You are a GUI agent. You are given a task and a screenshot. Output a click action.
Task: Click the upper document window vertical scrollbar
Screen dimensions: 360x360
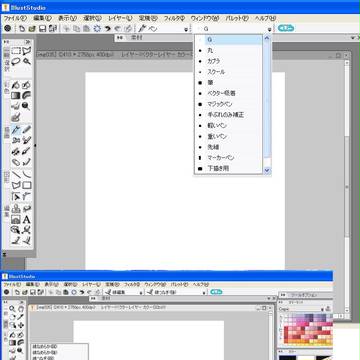(x=347, y=187)
